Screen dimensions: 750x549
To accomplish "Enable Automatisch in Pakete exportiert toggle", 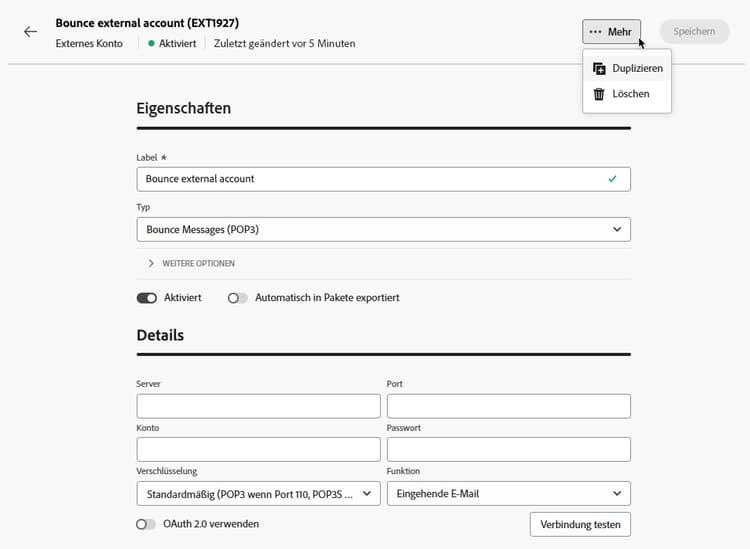I will (x=238, y=298).
